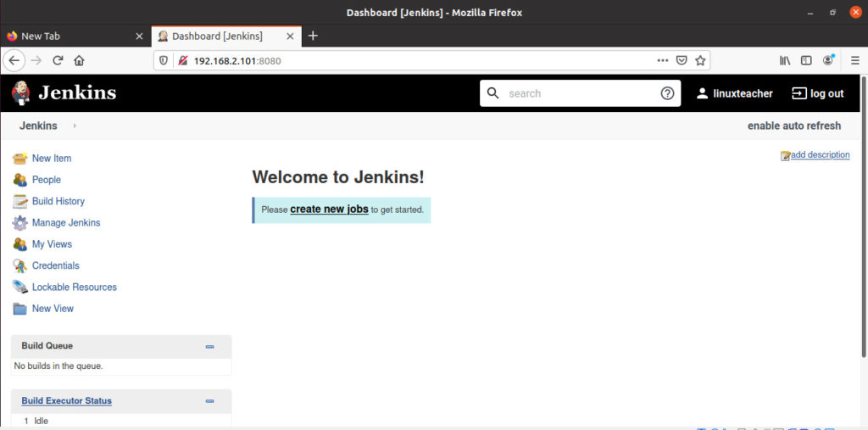Open the Build History link
Image resolution: width=868 pixels, height=430 pixels.
coord(58,201)
